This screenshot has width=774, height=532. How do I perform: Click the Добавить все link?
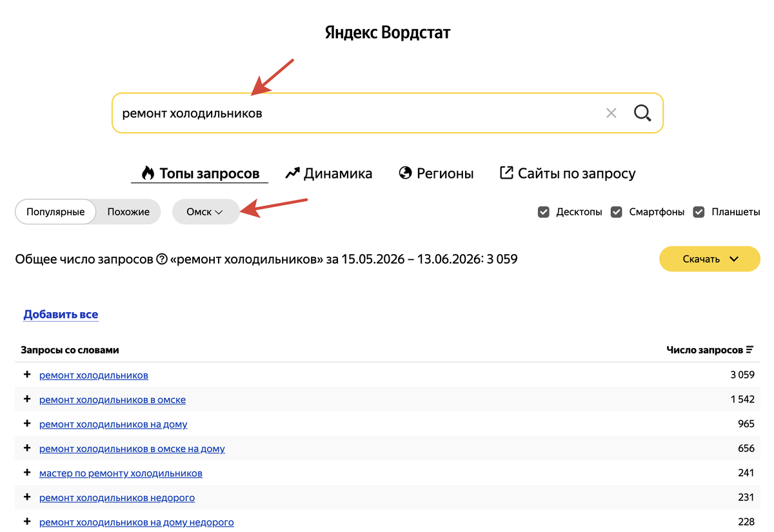[61, 315]
